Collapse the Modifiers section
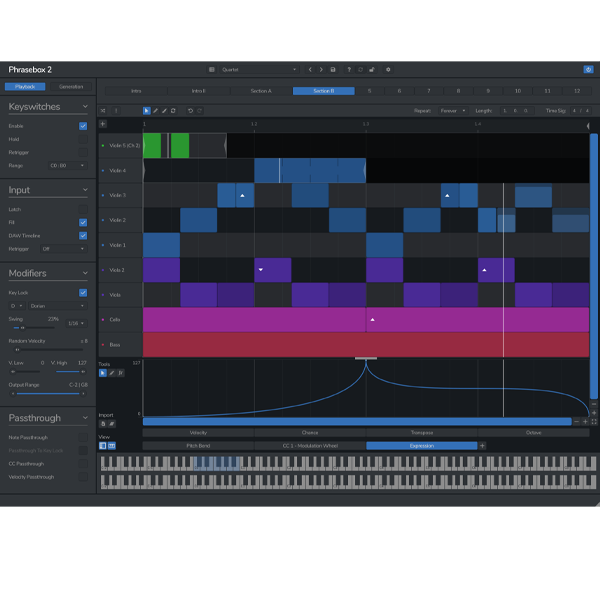 tap(85, 273)
